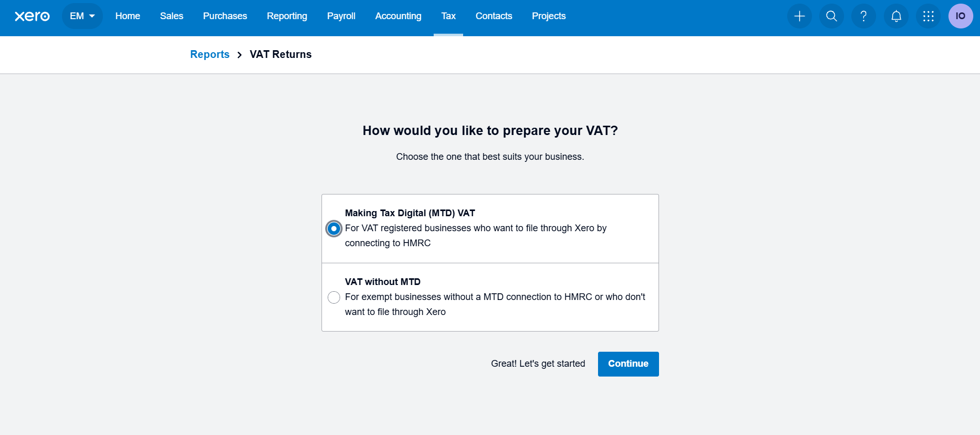The image size is (980, 435).
Task: Open the apps grid launcher
Action: tap(928, 16)
